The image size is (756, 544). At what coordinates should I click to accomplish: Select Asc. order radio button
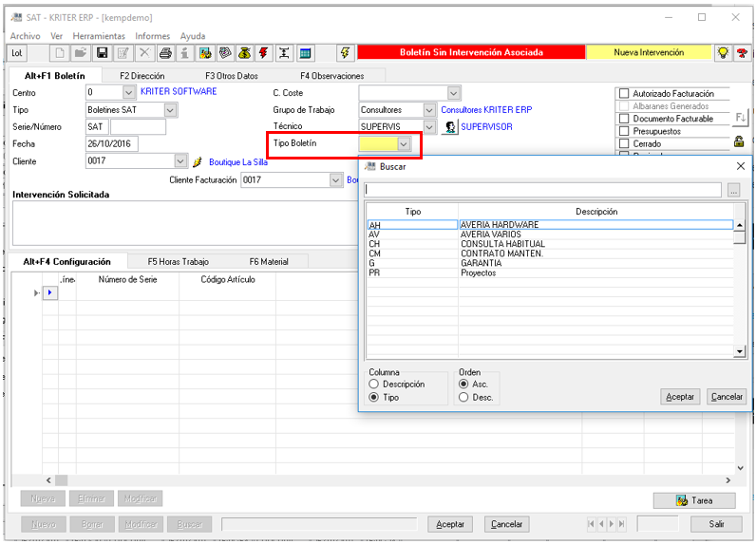[463, 385]
